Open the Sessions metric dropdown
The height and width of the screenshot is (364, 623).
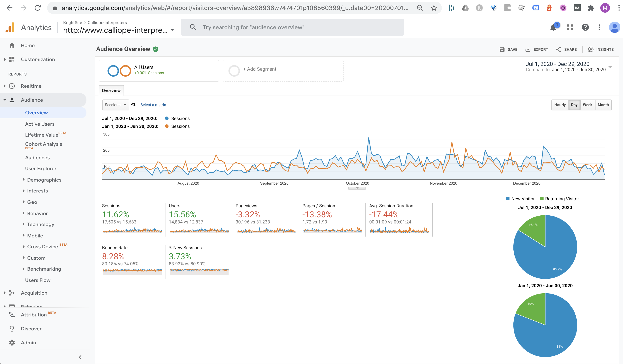[x=115, y=105]
